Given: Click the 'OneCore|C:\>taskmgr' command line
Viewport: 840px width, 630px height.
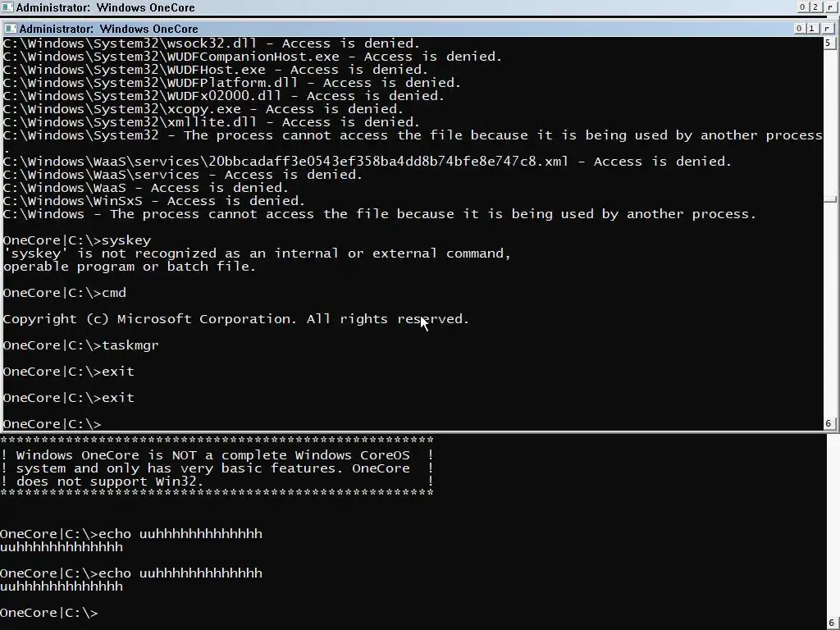Looking at the screenshot, I should tap(81, 345).
